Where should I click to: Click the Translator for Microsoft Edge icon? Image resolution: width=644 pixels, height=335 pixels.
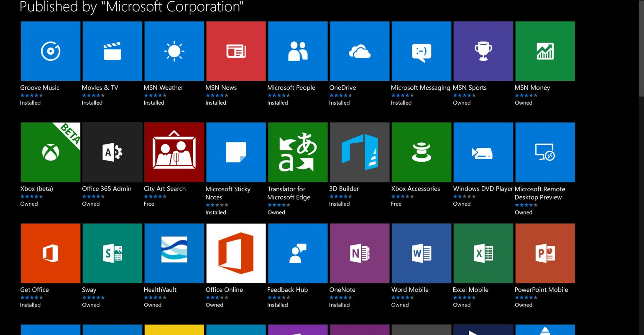click(298, 152)
